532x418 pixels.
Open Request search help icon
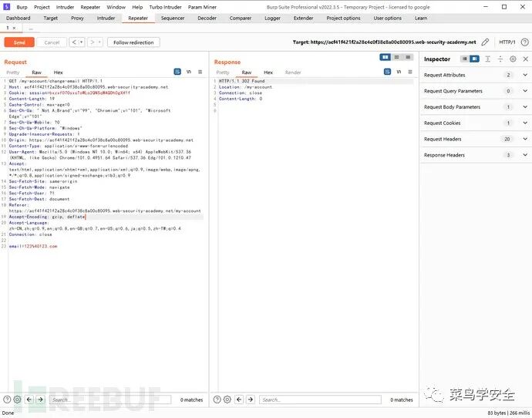point(7,399)
